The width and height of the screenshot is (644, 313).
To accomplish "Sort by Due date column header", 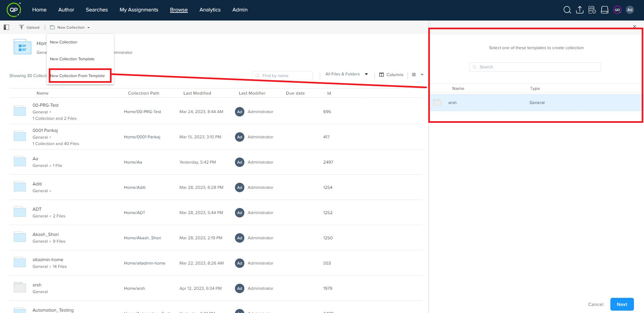I will point(295,93).
